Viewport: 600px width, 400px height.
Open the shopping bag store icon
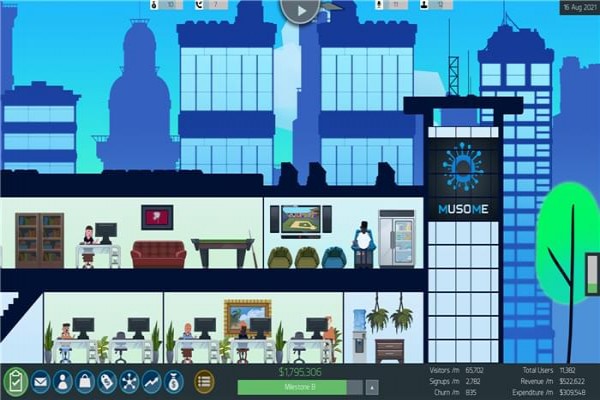click(x=85, y=382)
